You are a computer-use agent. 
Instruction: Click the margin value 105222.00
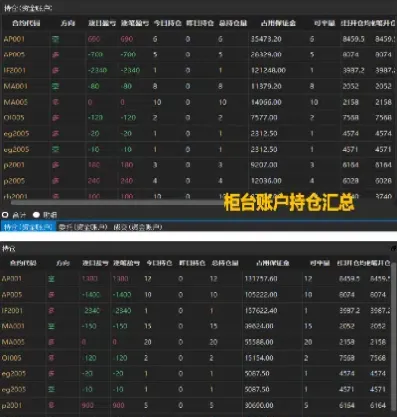pyautogui.click(x=261, y=295)
